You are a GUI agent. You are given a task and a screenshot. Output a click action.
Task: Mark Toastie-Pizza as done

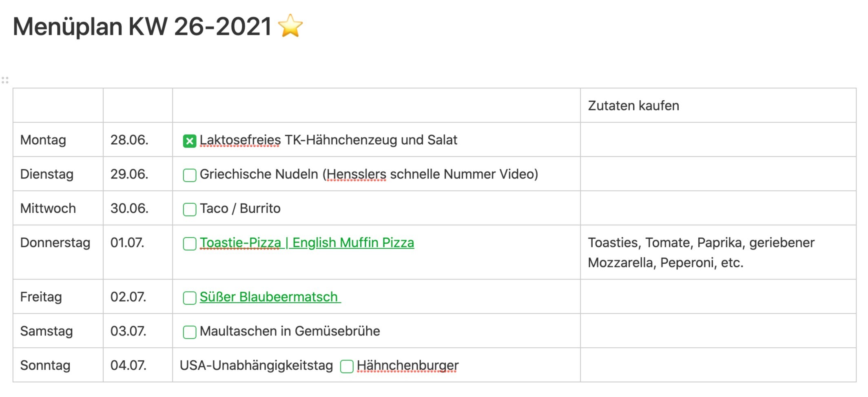pyautogui.click(x=189, y=244)
